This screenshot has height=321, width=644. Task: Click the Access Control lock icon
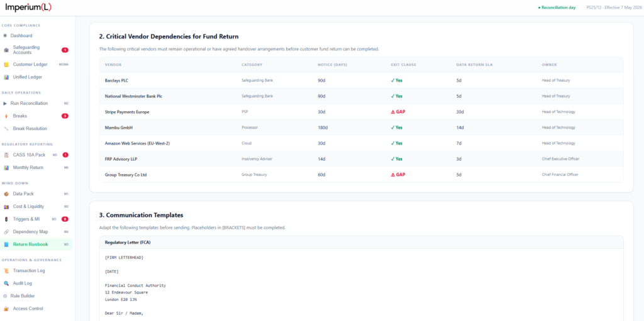click(x=6, y=308)
